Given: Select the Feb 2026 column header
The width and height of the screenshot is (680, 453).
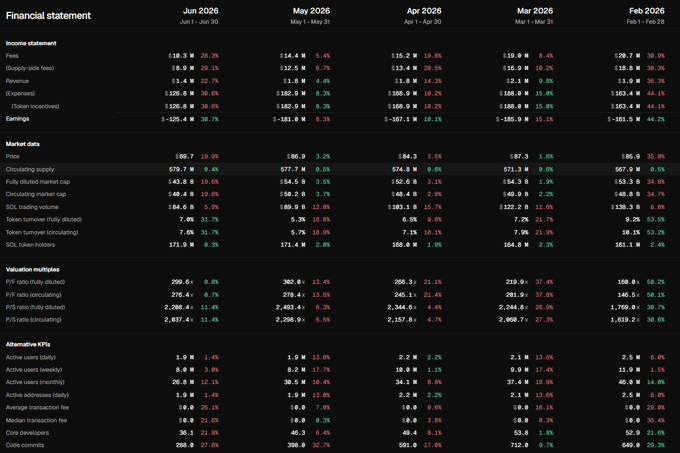Looking at the screenshot, I should (647, 11).
